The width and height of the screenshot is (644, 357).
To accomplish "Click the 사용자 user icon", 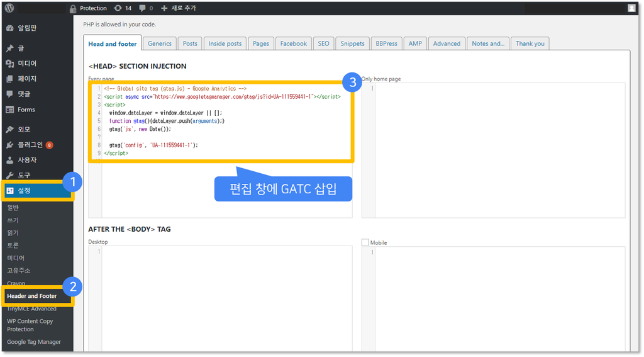I will click(x=10, y=160).
